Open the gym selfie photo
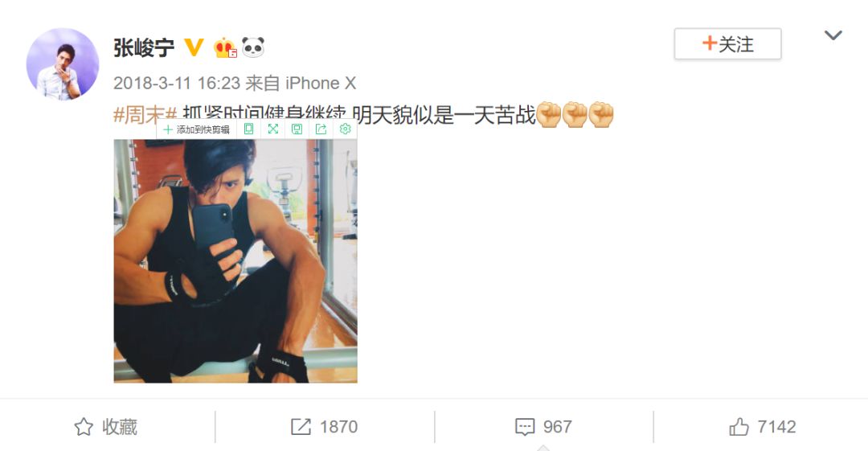The width and height of the screenshot is (868, 451). coord(235,260)
